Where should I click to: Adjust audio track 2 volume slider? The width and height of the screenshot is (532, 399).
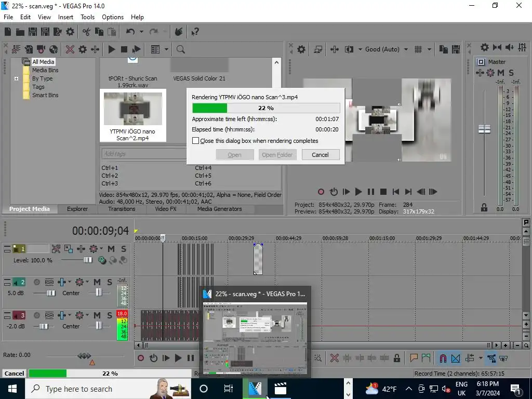click(x=50, y=293)
